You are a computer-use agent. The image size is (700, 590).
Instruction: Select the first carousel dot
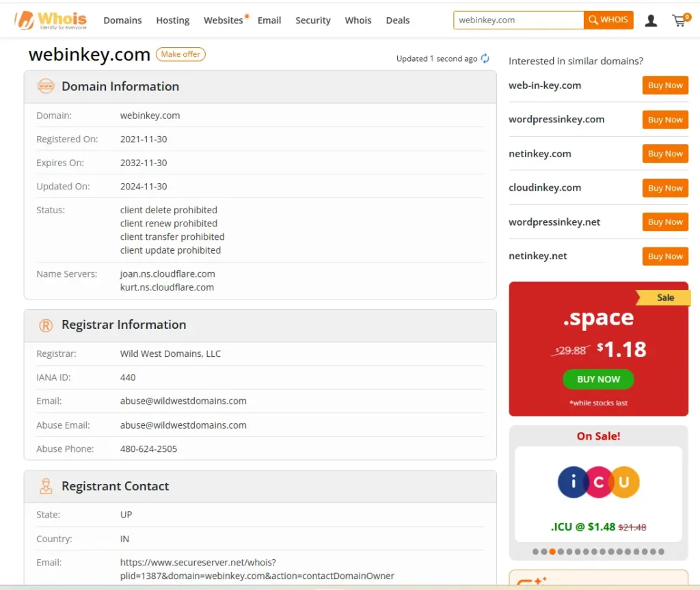(x=535, y=552)
